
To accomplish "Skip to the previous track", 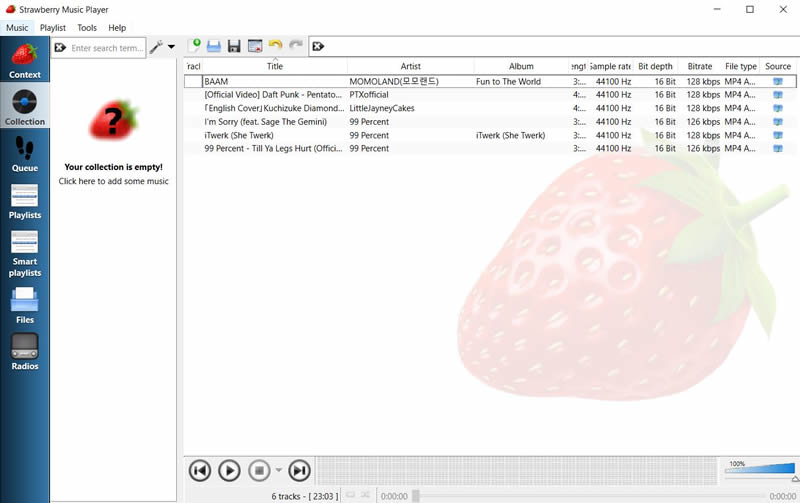I will (x=199, y=470).
